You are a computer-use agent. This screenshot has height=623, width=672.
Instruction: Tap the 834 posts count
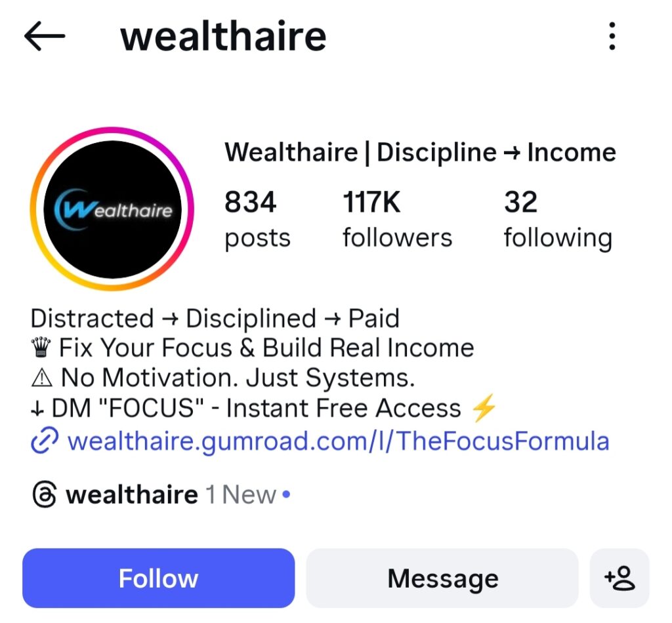(x=257, y=219)
